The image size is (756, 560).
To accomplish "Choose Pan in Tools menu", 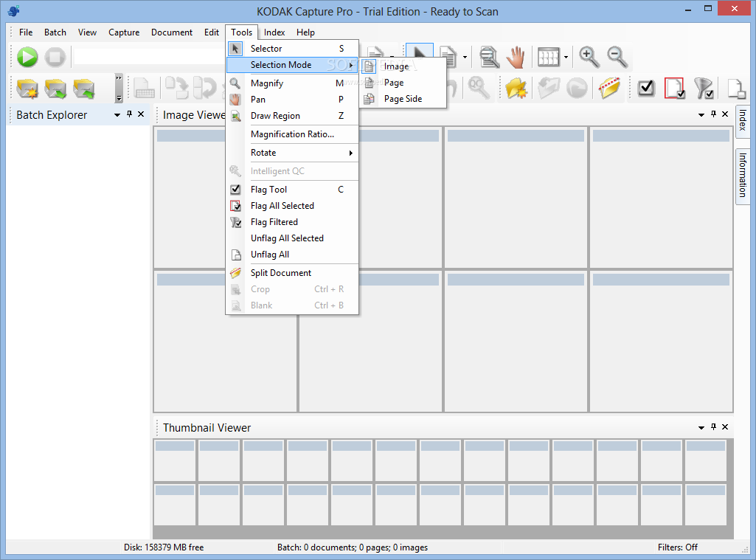I will click(x=292, y=100).
